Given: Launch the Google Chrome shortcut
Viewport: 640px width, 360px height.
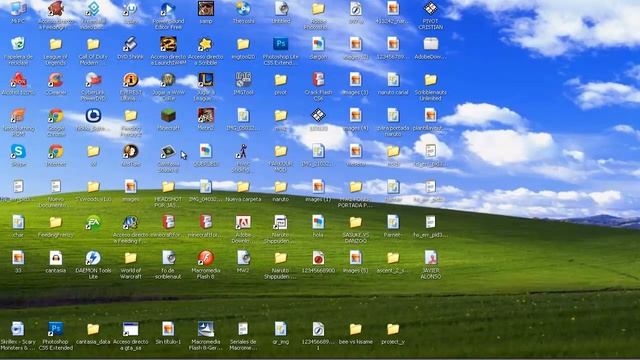Looking at the screenshot, I should (56, 116).
